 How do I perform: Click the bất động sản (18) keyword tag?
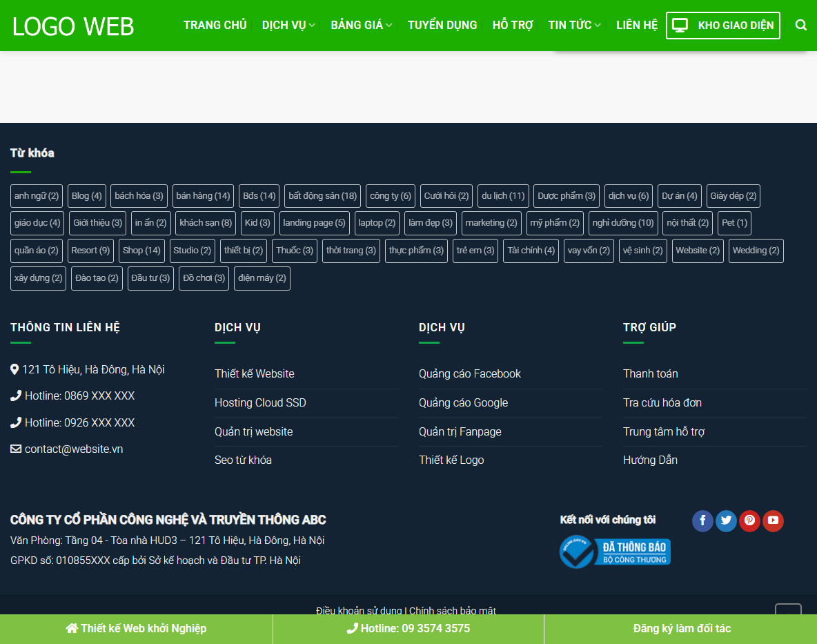pos(322,196)
